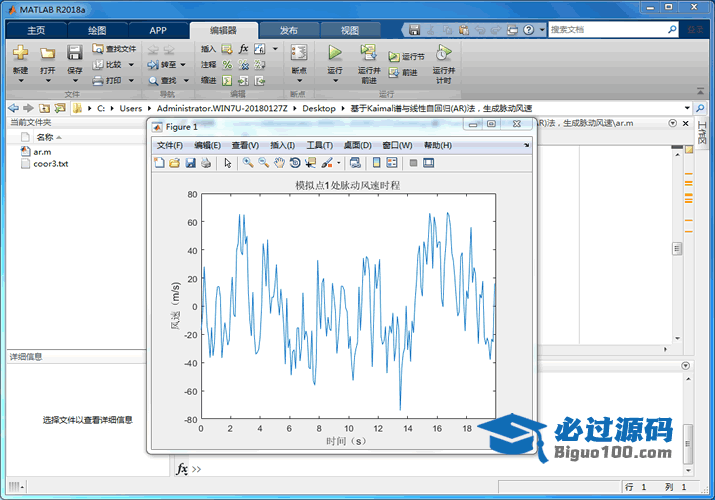
Task: Open the Figure Help (帮助) menu
Action: point(438,145)
